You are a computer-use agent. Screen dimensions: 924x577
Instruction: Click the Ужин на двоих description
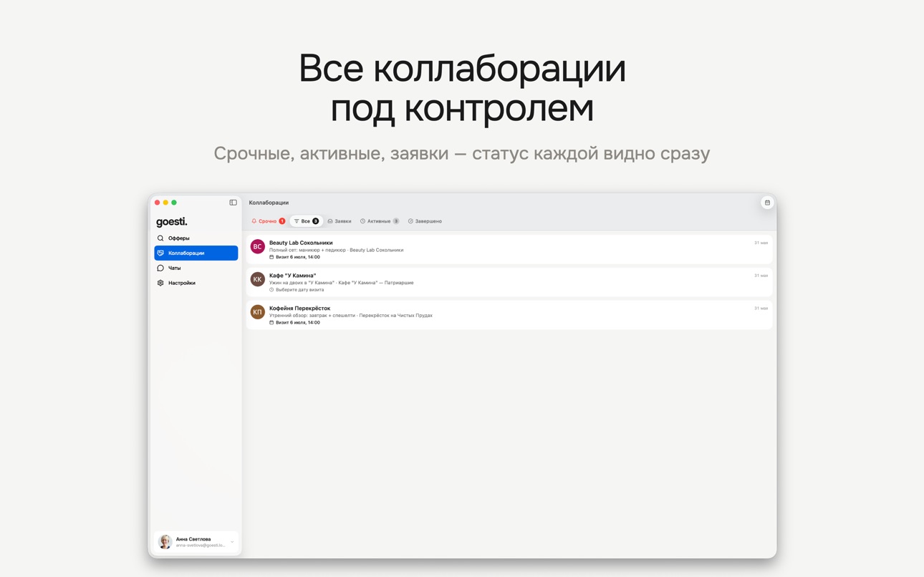coord(341,283)
